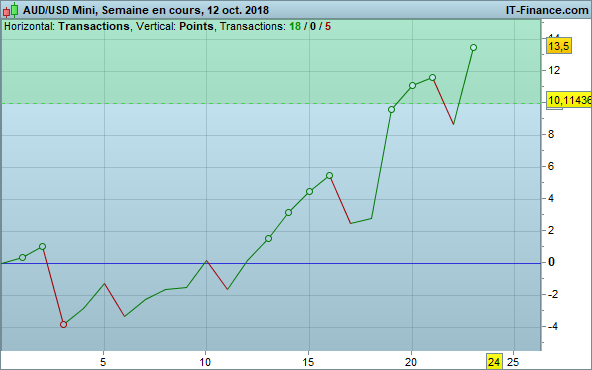Select the green circle marker at transaction 13

point(268,239)
